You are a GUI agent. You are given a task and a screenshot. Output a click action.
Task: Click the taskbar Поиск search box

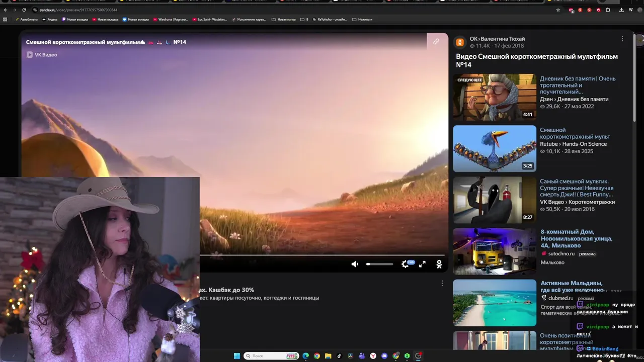[272, 356]
